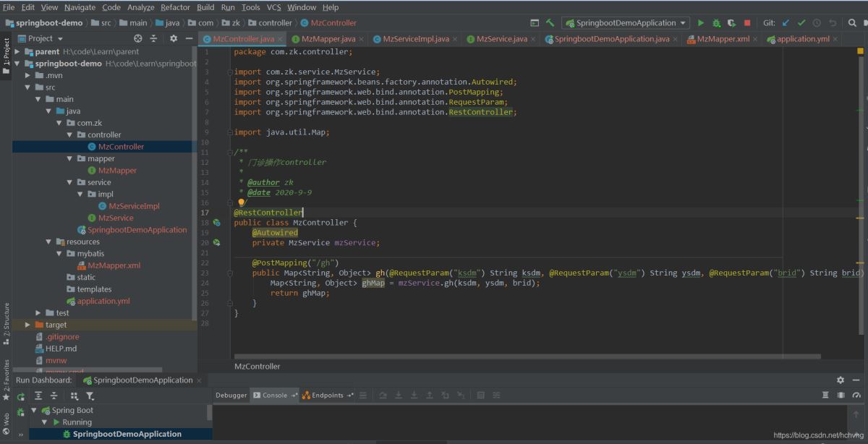Viewport: 868px width, 444px height.
Task: Open application.yml in the project tree
Action: click(x=103, y=301)
